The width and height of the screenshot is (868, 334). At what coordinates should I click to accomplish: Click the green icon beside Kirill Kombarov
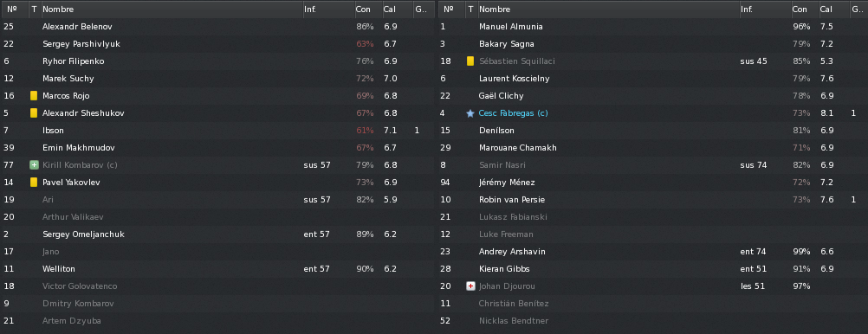tap(34, 164)
